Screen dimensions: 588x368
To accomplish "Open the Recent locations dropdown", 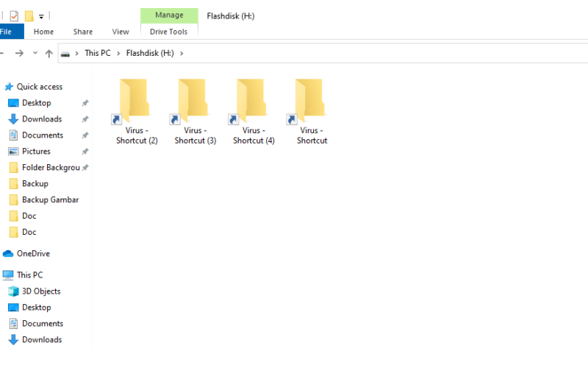I will coord(35,53).
